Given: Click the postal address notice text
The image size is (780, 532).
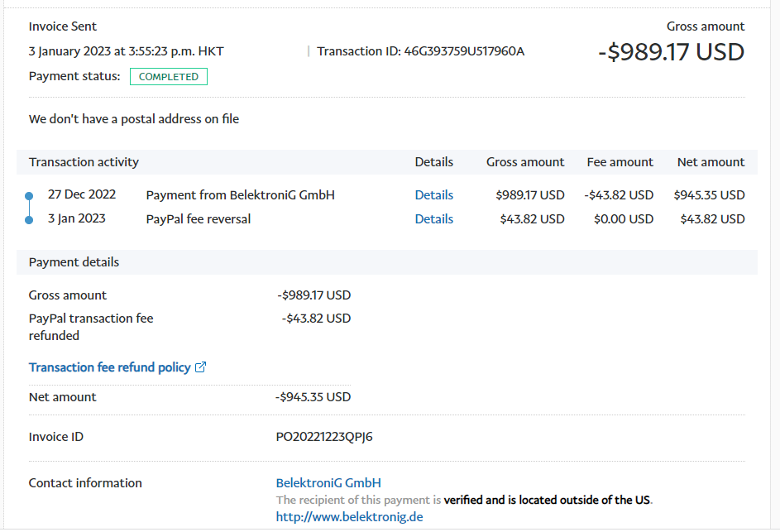Looking at the screenshot, I should coord(134,119).
